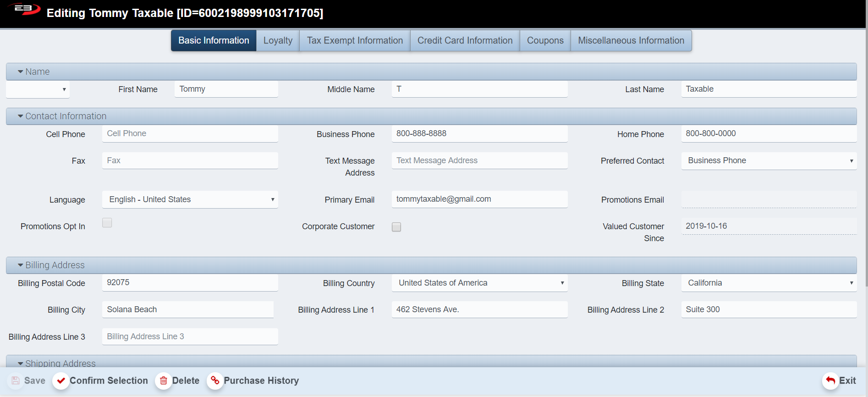The width and height of the screenshot is (868, 397).
Task: Check the Corporate Customer checkbox
Action: tap(396, 227)
